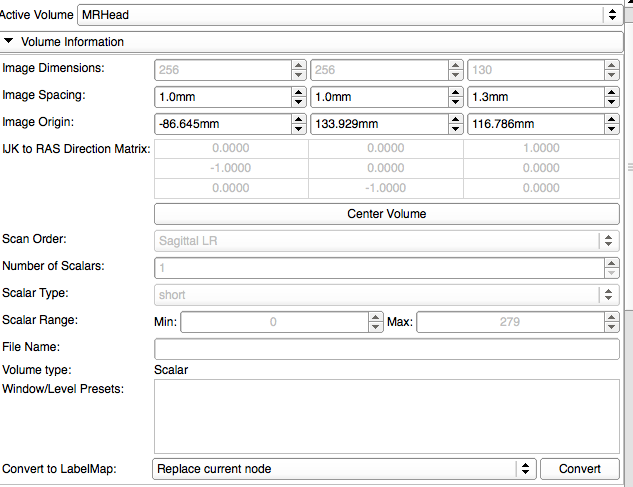
Task: Increase the first Image Spacing value using its up arrow
Action: pyautogui.click(x=298, y=92)
